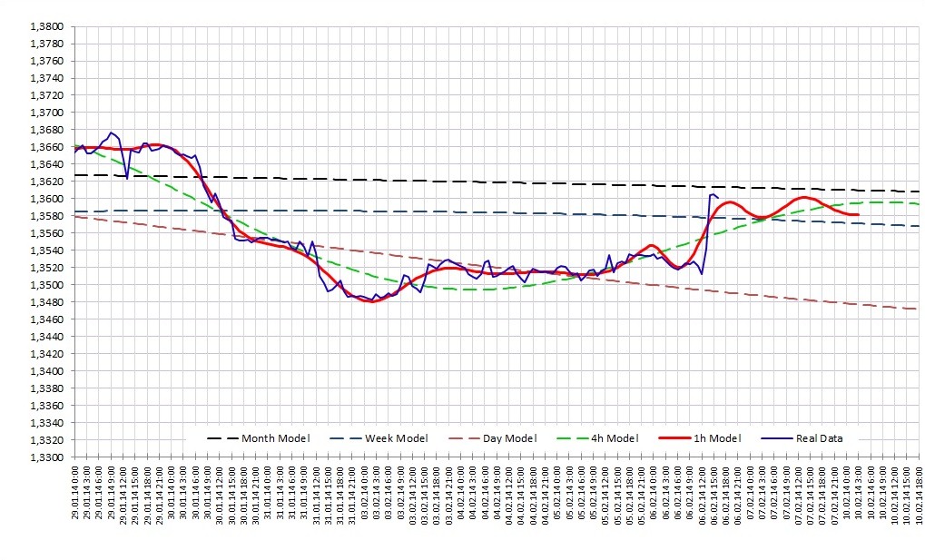Click the Real Data legend entry
This screenshot has width=925, height=560.
(x=802, y=438)
